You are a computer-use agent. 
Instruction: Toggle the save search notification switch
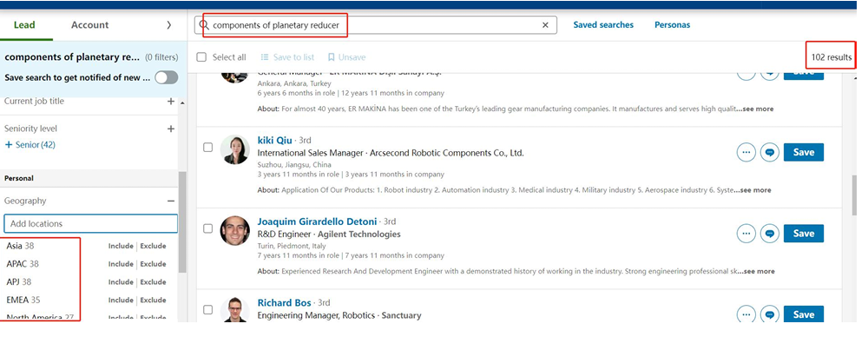166,77
